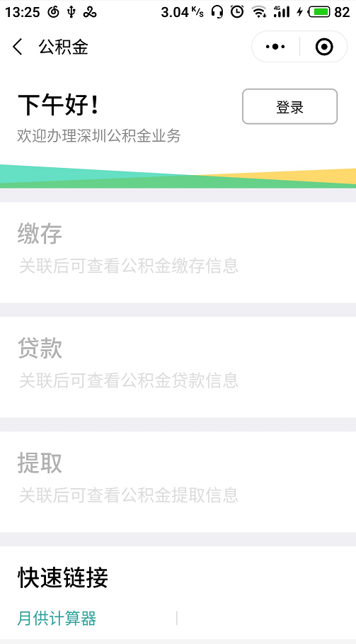This screenshot has height=644, width=356.
Task: Tap the 快速链接 heading
Action: tap(63, 577)
